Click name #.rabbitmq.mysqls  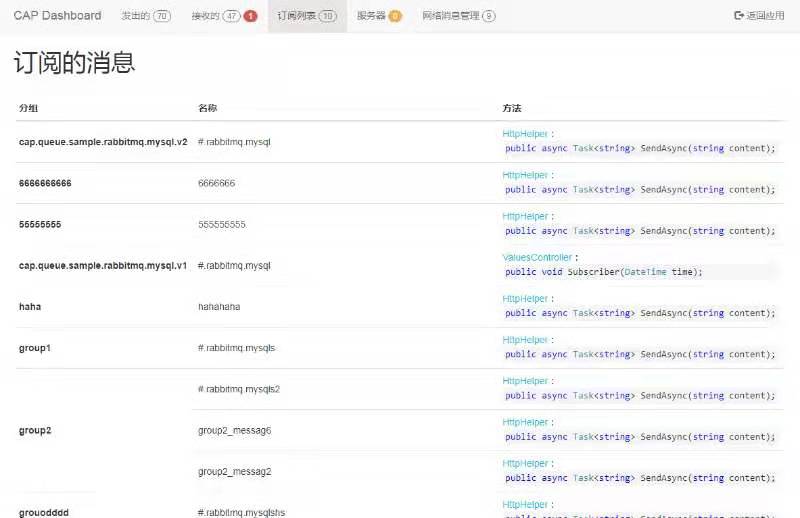tap(236, 348)
